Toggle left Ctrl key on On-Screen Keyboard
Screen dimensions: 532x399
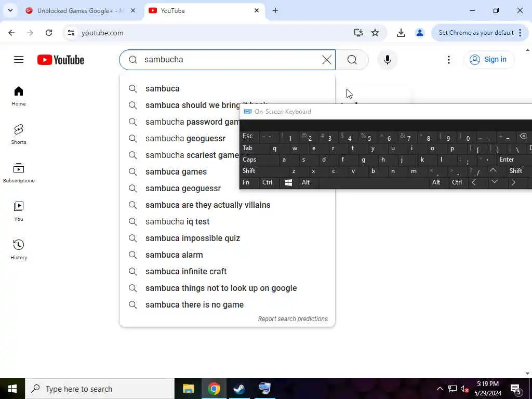(x=269, y=182)
